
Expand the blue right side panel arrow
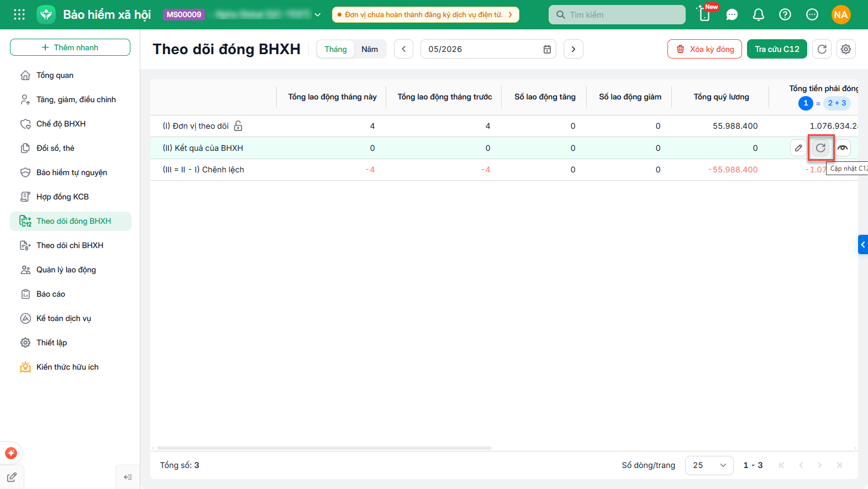pos(863,245)
